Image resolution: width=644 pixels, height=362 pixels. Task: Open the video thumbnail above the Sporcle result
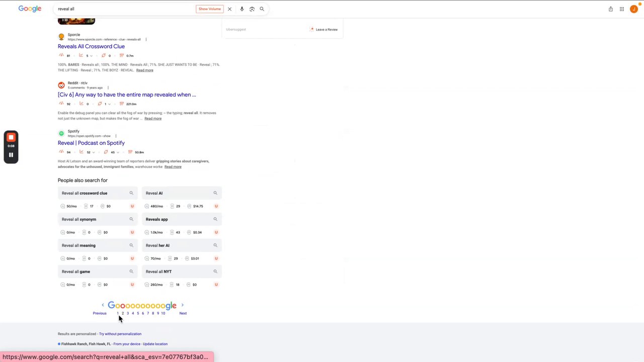(76, 21)
